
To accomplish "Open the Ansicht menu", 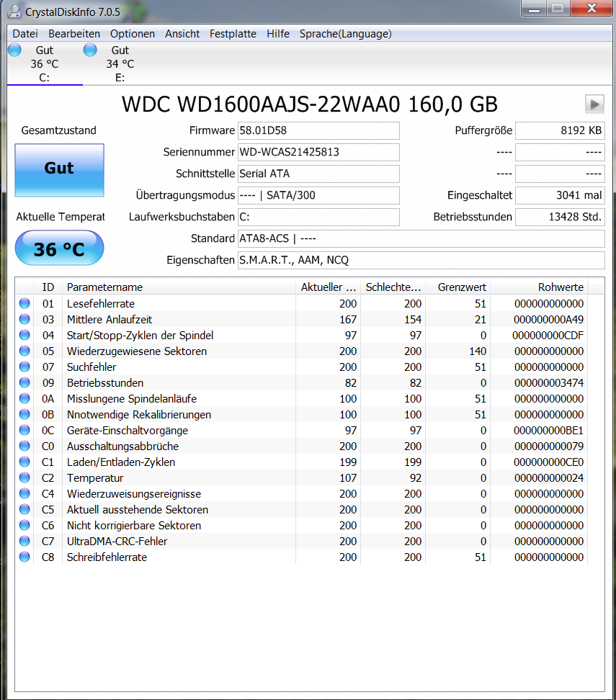I will coord(182,34).
